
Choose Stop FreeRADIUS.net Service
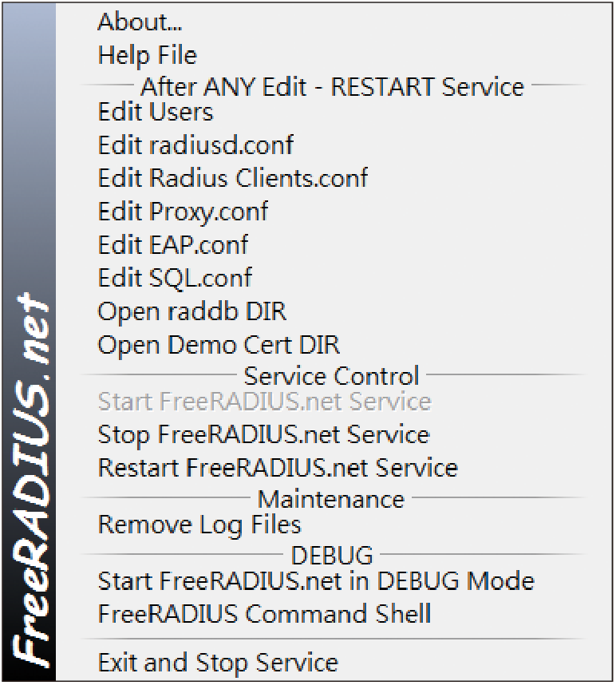[x=334, y=435]
